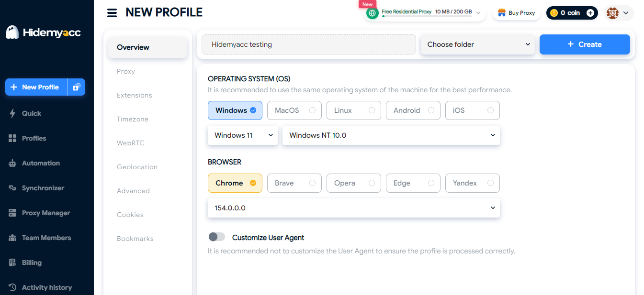The image size is (644, 295).
Task: Select Linux operating system
Action: tap(354, 110)
